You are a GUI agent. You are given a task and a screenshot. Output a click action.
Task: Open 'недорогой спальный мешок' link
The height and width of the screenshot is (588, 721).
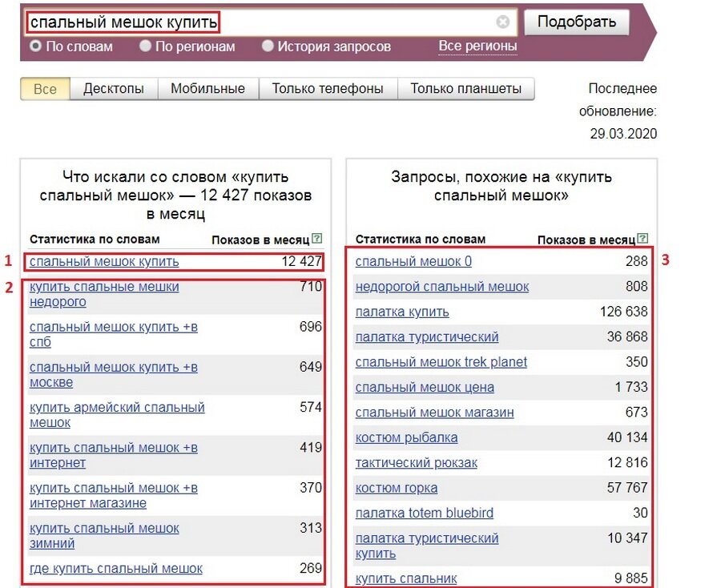[442, 287]
